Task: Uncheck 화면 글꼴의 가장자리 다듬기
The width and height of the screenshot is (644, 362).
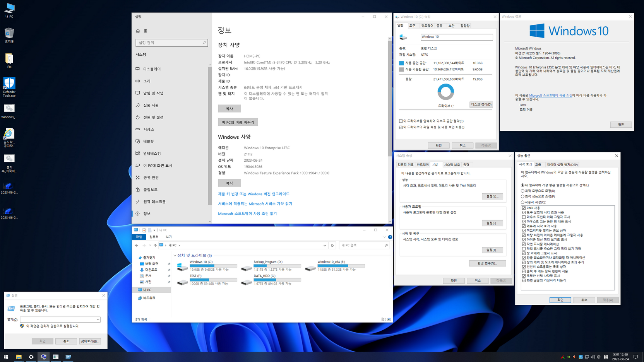Action: (x=524, y=280)
